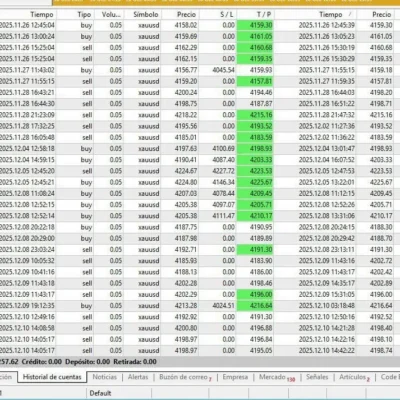Viewport: 400px width, 400px height.
Task: Select the open price 4200.80 cell
Action: [186, 328]
